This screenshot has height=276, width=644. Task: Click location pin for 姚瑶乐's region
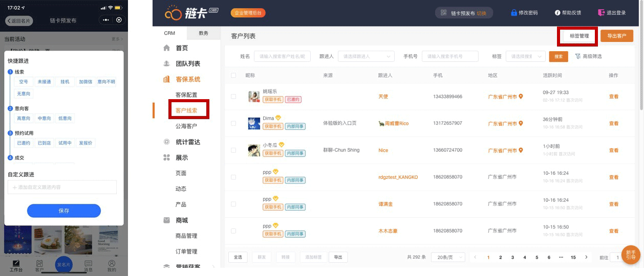[x=521, y=97]
